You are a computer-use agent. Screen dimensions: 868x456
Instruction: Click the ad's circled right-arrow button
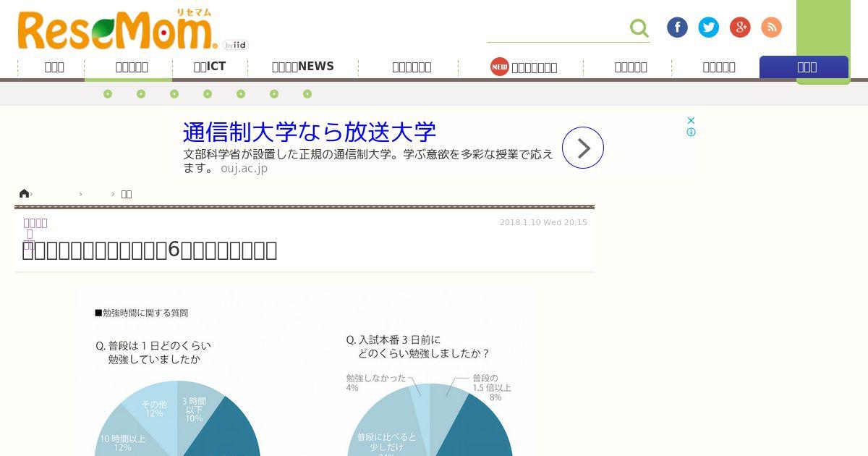pos(583,148)
